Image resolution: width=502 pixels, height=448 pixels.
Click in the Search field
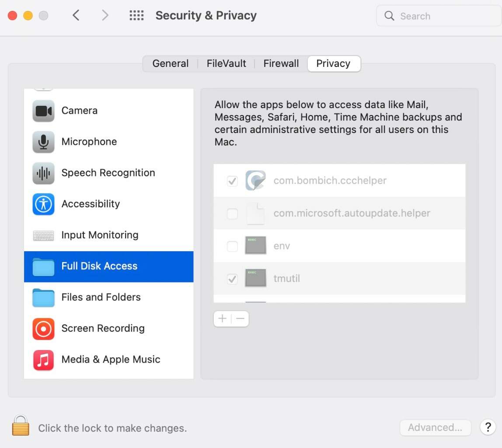[439, 16]
